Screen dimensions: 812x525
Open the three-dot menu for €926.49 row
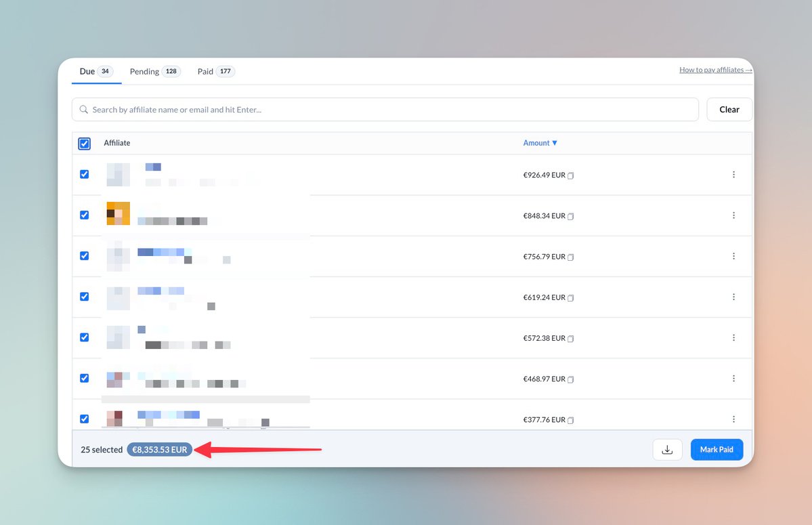(733, 175)
